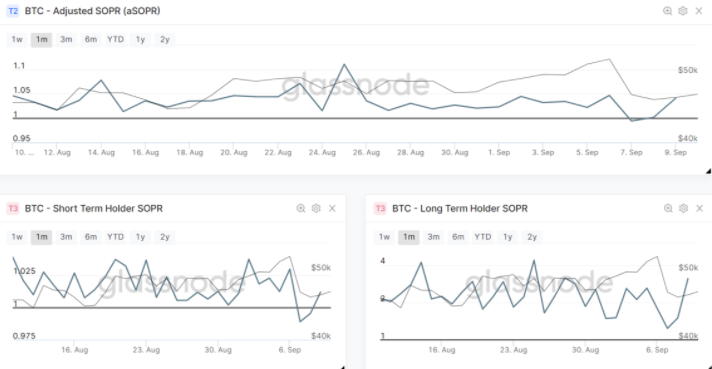Zoom the Short Term Holder SOPR chart
The width and height of the screenshot is (712, 369).
click(301, 208)
